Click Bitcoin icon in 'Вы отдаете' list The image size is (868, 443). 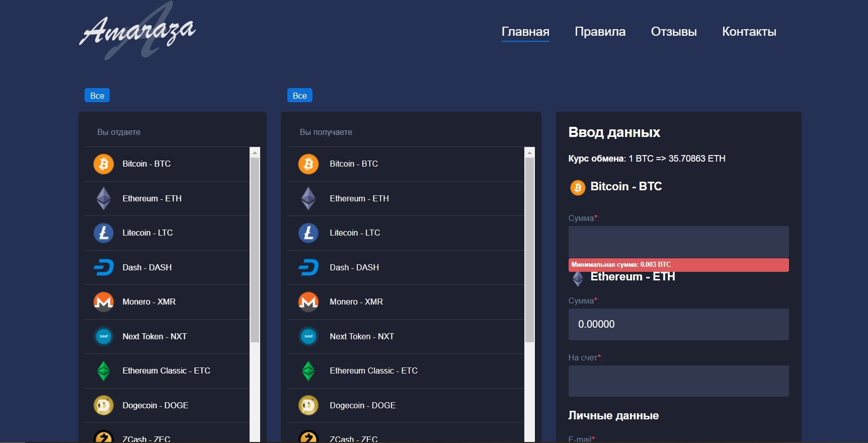pyautogui.click(x=104, y=164)
